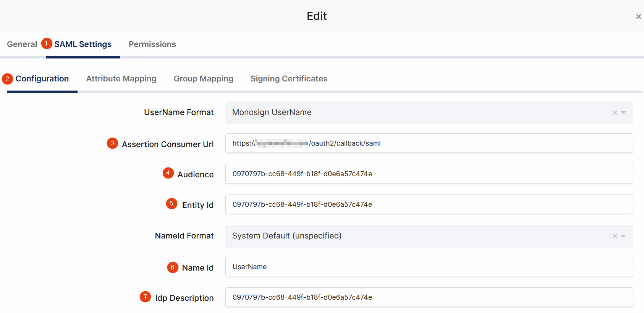The image size is (644, 313).
Task: Clear the UserName Format selection
Action: [615, 113]
